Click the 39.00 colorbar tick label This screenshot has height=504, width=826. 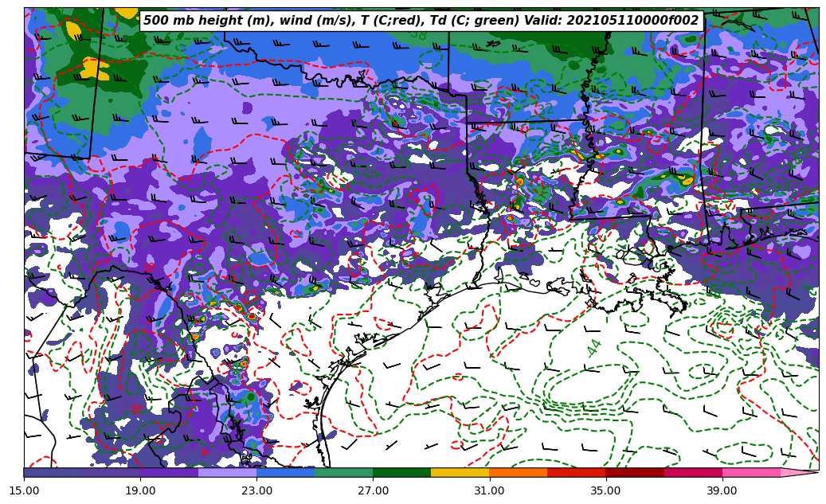point(722,490)
